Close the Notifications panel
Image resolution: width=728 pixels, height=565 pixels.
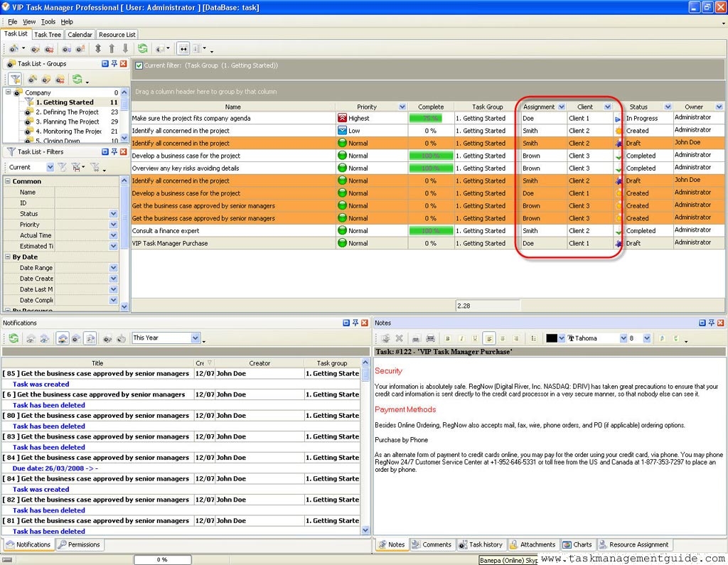point(365,323)
